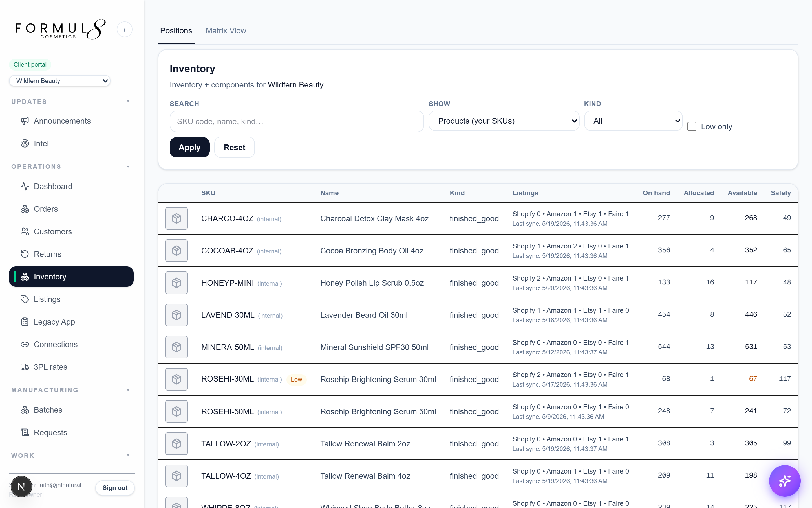
Task: Collapse the Work sidebar section
Action: pyautogui.click(x=128, y=455)
